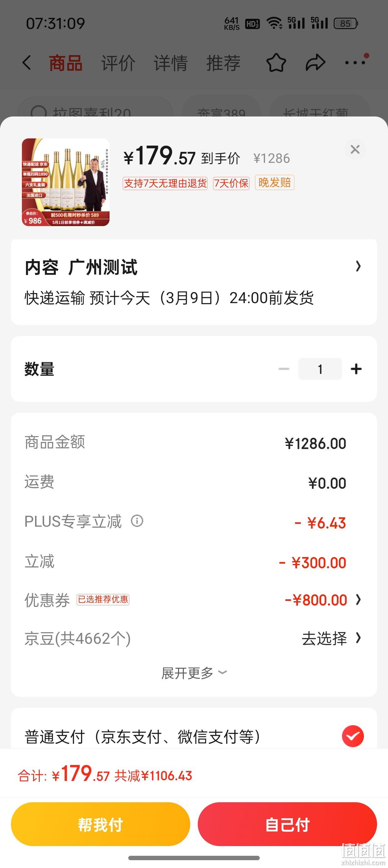This screenshot has width=388, height=868.
Task: Tap the wine product thumbnail
Action: click(x=66, y=182)
